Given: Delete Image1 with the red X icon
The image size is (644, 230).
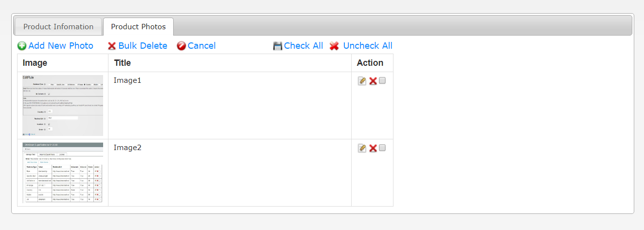Looking at the screenshot, I should click(x=373, y=81).
